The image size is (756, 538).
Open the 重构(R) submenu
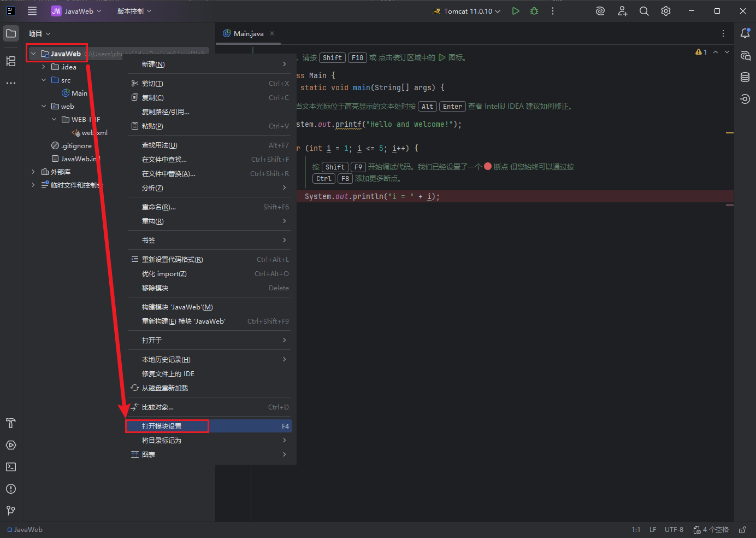coord(210,221)
